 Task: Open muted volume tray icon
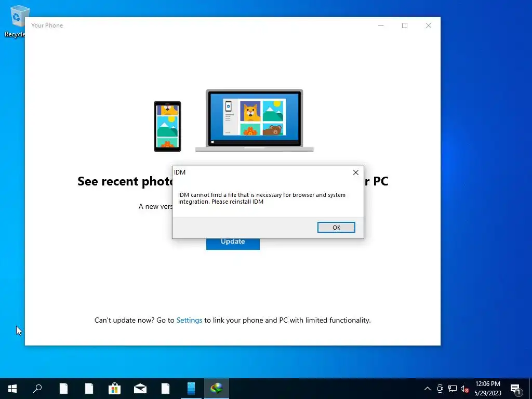point(465,389)
